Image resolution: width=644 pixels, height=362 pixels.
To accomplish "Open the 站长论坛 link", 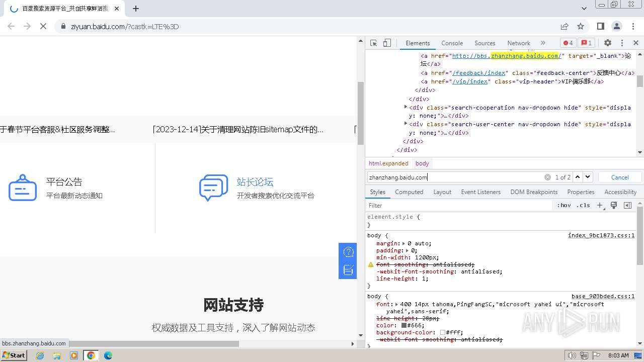I will click(255, 182).
